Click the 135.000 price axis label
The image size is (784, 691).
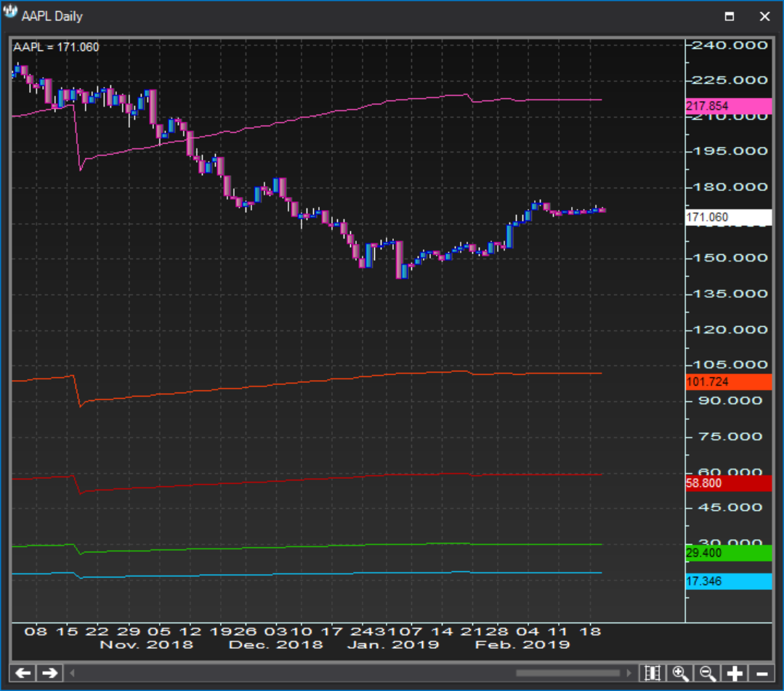coord(730,294)
